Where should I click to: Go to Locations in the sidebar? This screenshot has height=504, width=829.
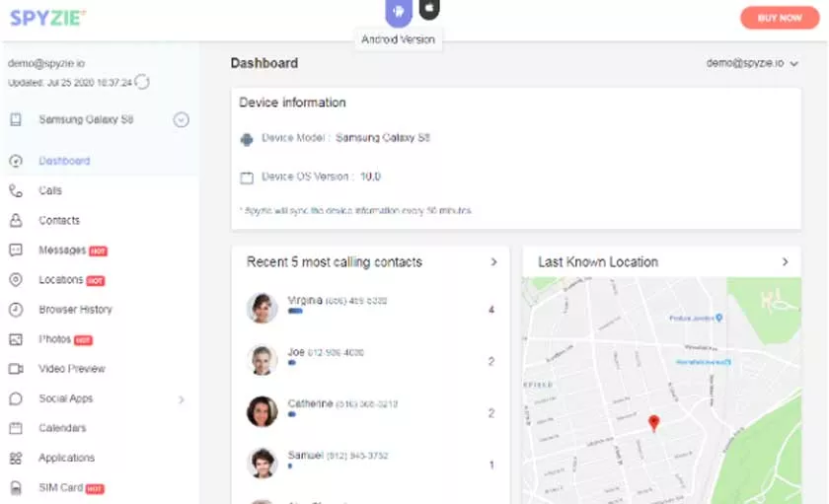coord(60,280)
